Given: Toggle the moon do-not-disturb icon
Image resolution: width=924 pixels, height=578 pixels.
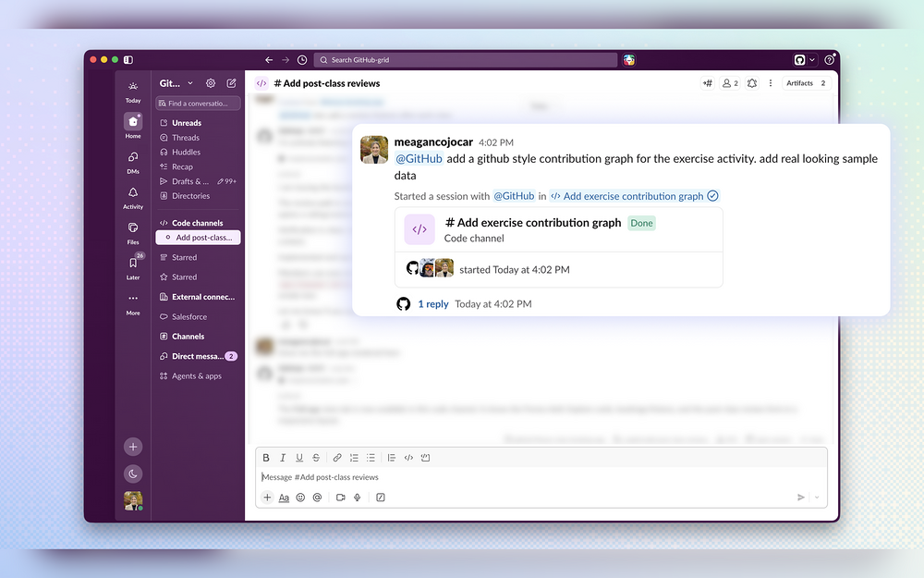Looking at the screenshot, I should [133, 473].
